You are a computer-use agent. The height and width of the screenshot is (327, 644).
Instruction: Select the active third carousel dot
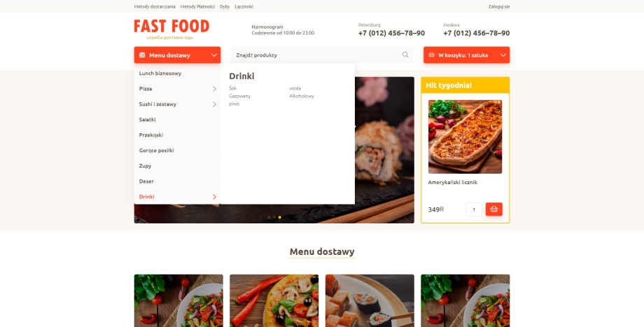[280, 217]
